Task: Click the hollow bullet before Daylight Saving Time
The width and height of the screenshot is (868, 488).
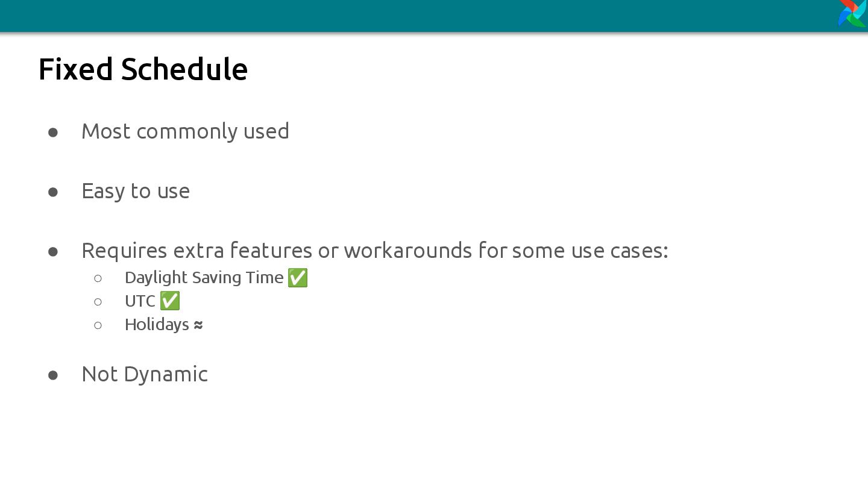Action: (98, 278)
